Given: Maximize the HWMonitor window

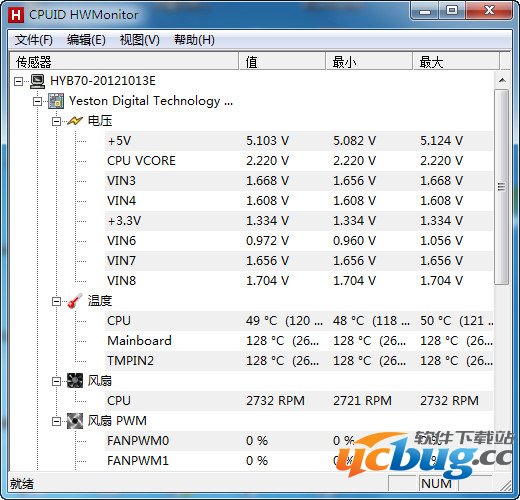Looking at the screenshot, I should [452, 11].
